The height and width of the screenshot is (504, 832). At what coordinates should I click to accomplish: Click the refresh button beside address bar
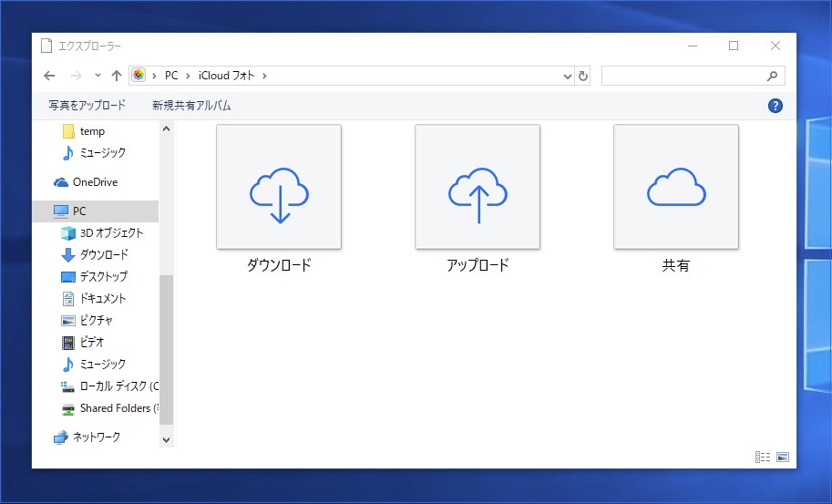pos(584,76)
